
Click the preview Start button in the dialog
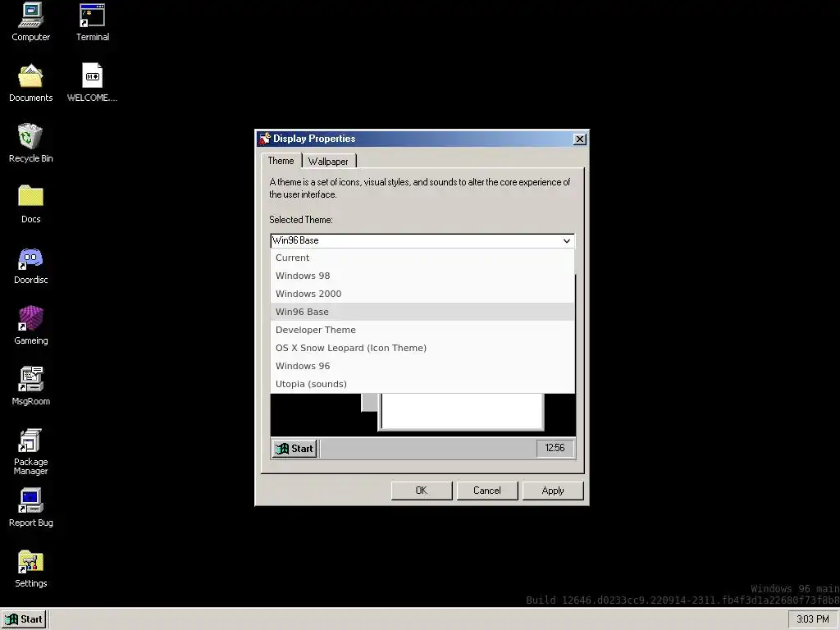pos(294,449)
